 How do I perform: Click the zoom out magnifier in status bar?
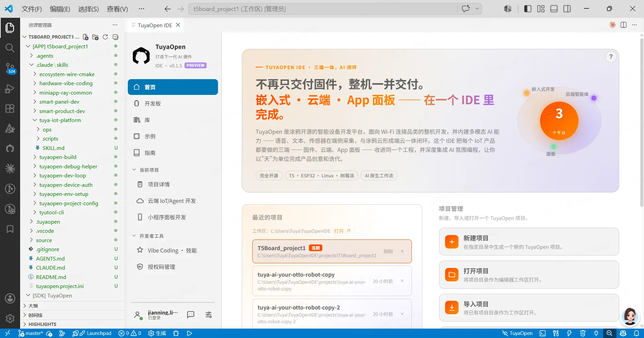609,333
